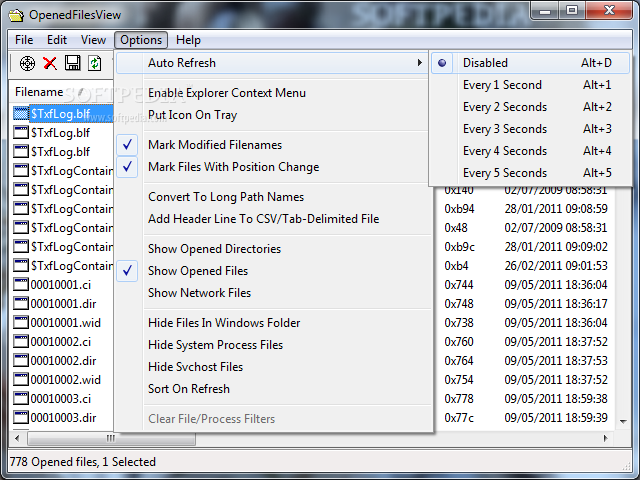Click file icon next to 00010003.dir
640x480 pixels.
[x=21, y=418]
